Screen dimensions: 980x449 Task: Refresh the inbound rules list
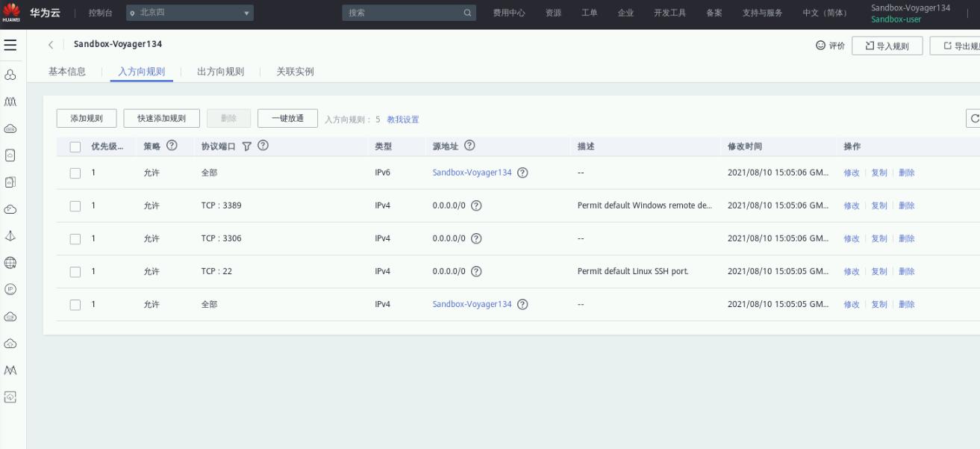click(973, 119)
